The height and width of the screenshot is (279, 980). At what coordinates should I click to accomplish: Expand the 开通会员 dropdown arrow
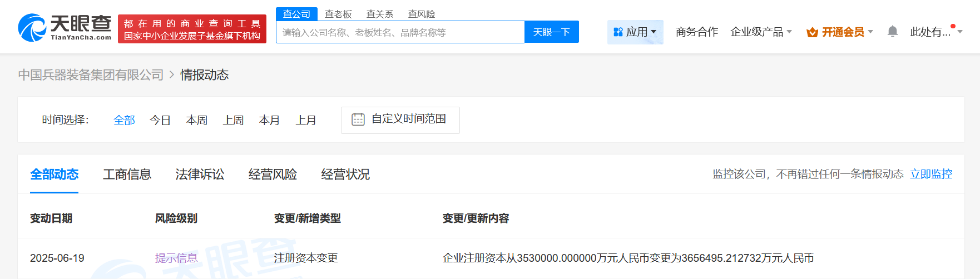pos(870,32)
